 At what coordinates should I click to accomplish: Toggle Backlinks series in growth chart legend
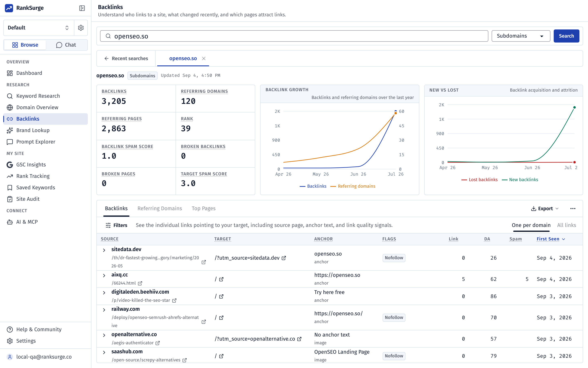tap(313, 186)
